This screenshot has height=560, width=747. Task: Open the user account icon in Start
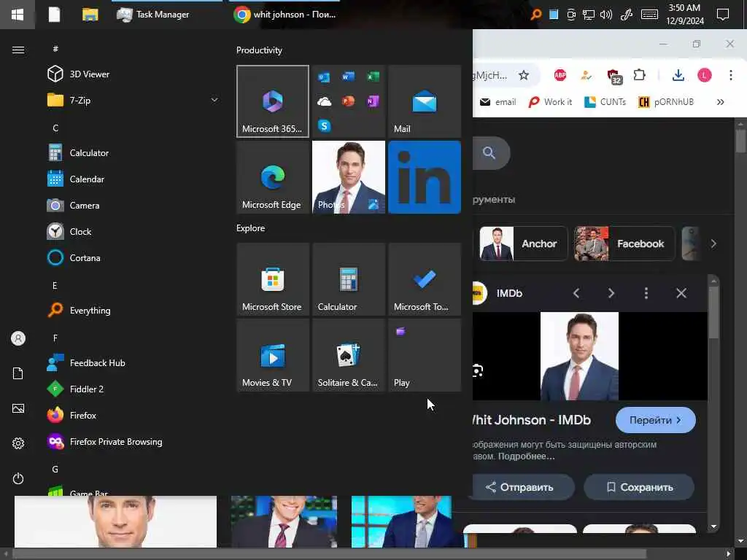tap(18, 338)
